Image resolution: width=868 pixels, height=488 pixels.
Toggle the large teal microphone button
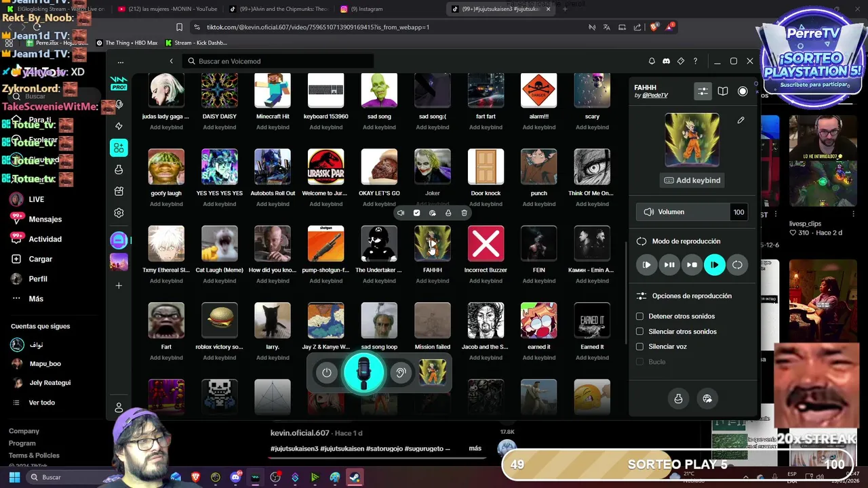[364, 373]
